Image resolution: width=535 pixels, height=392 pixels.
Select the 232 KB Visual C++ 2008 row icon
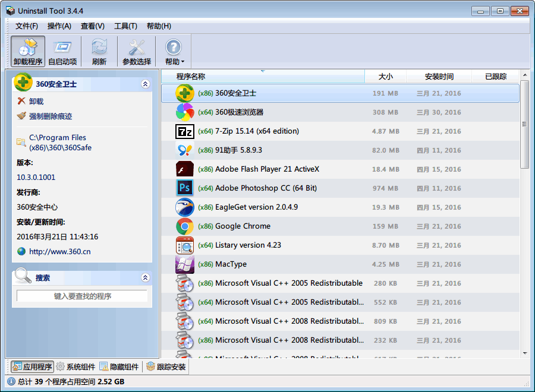tap(185, 340)
